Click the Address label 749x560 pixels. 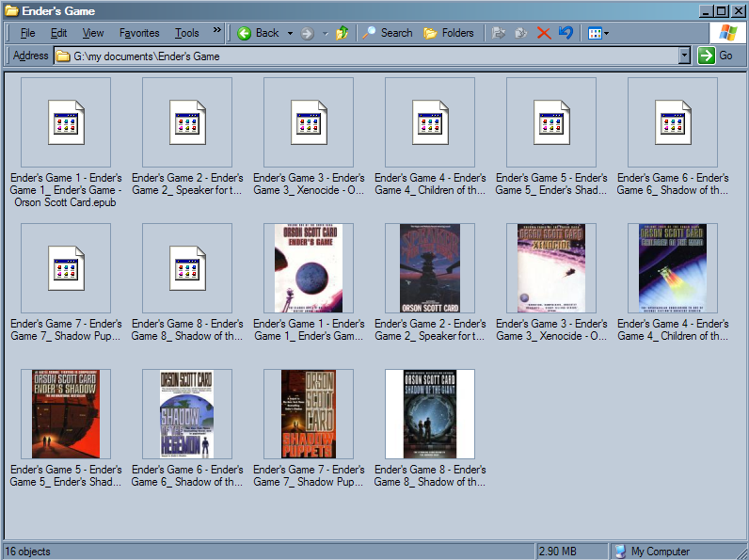30,56
